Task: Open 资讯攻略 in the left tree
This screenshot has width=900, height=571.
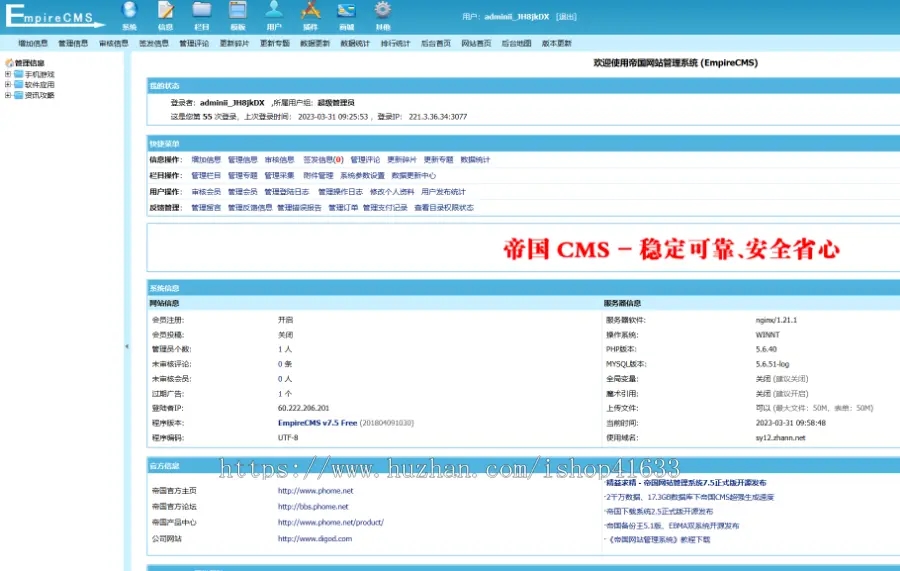Action: (40, 95)
